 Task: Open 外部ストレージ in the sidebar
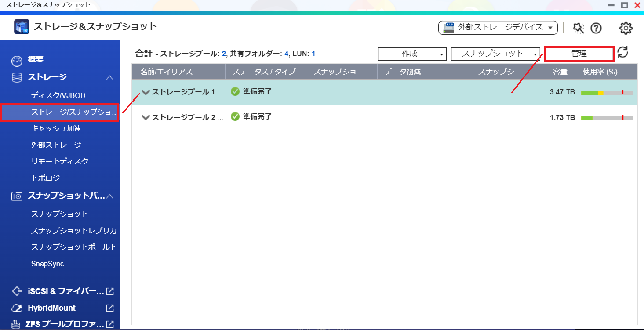pyautogui.click(x=56, y=145)
